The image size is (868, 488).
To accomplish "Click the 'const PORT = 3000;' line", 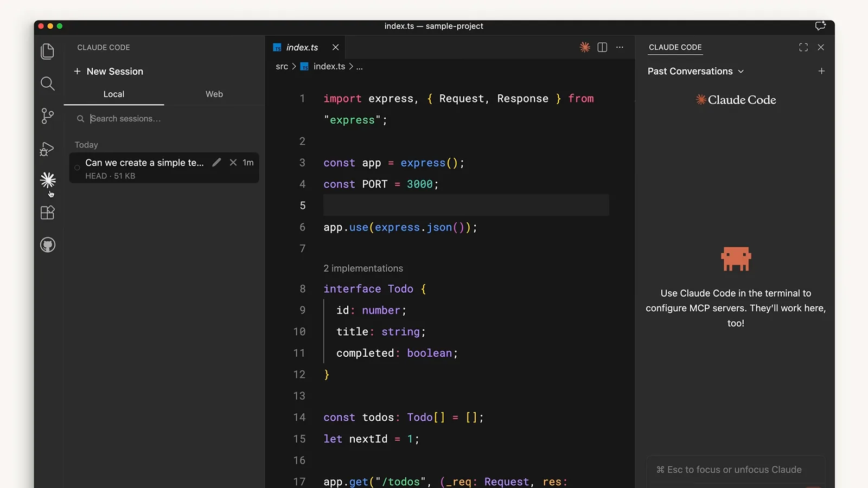I will pos(381,184).
